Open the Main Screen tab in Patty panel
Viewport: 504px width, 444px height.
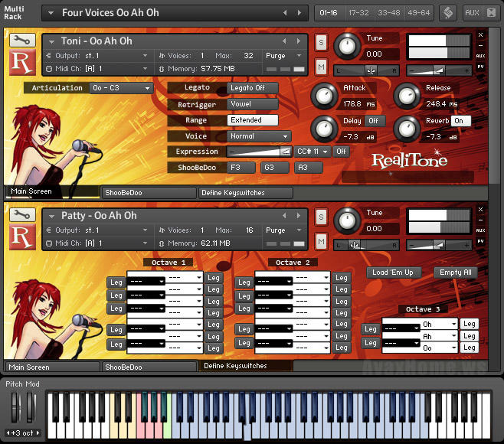[51, 367]
